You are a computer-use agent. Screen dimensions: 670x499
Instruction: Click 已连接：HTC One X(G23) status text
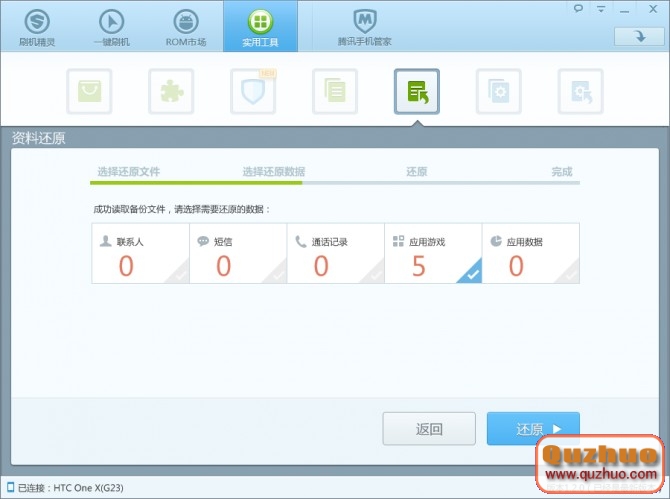click(71, 487)
